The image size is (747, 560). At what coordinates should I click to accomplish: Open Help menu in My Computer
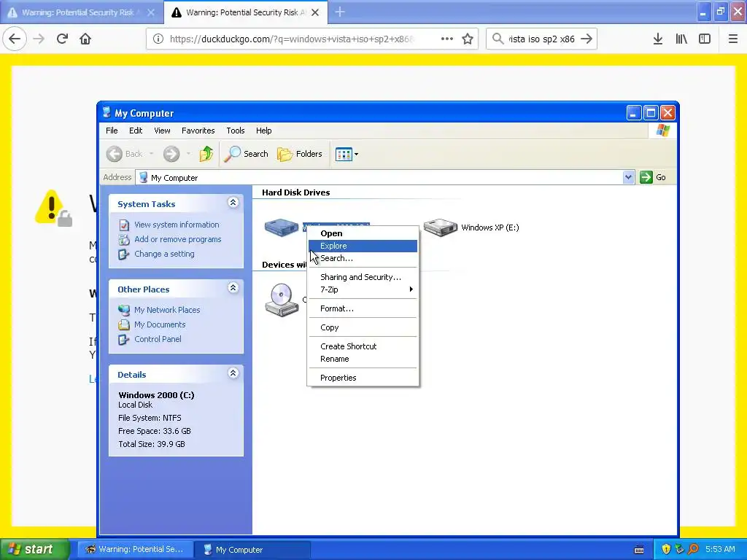(x=263, y=131)
